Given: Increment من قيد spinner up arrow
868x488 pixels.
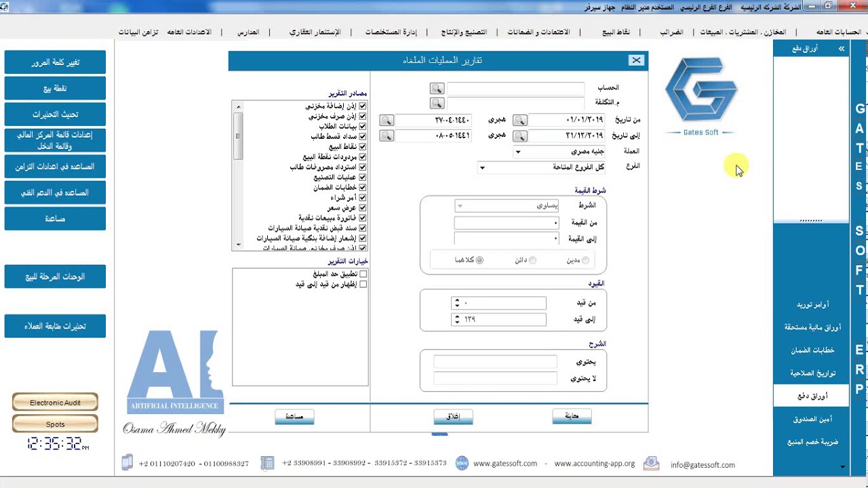Looking at the screenshot, I should click(x=457, y=301).
